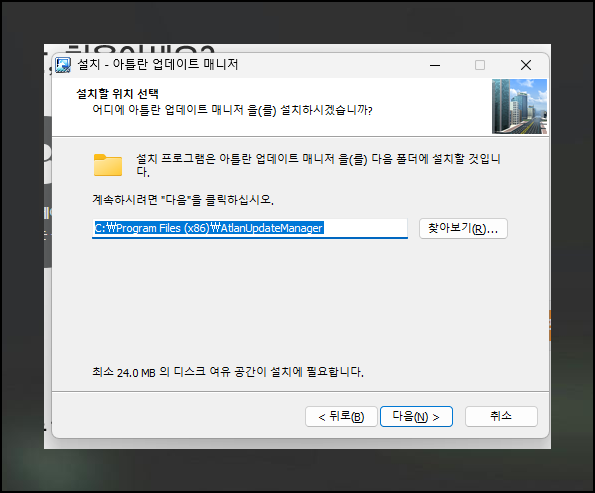This screenshot has height=493, width=595.
Task: Close the installer window
Action: coord(526,65)
